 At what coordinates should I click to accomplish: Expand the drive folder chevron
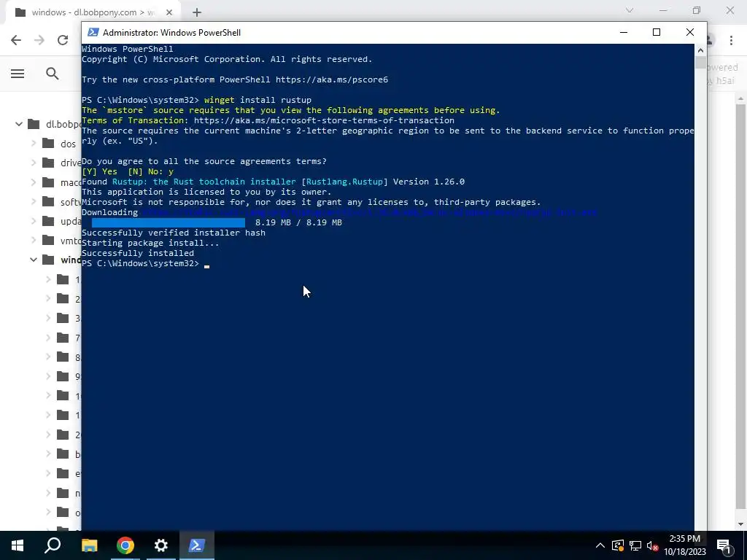point(34,163)
